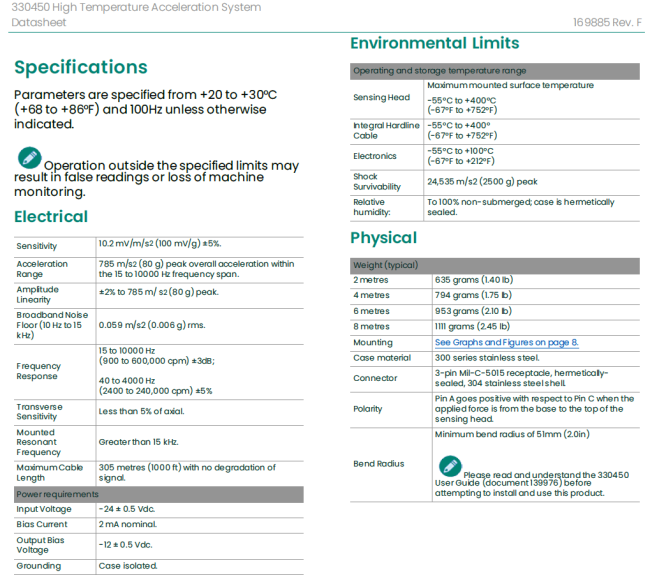Click the Connector row description text
Viewport: 650px width, 575px height.
[520, 378]
